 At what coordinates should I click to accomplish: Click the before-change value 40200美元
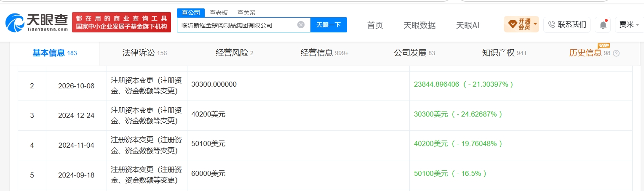(x=208, y=114)
